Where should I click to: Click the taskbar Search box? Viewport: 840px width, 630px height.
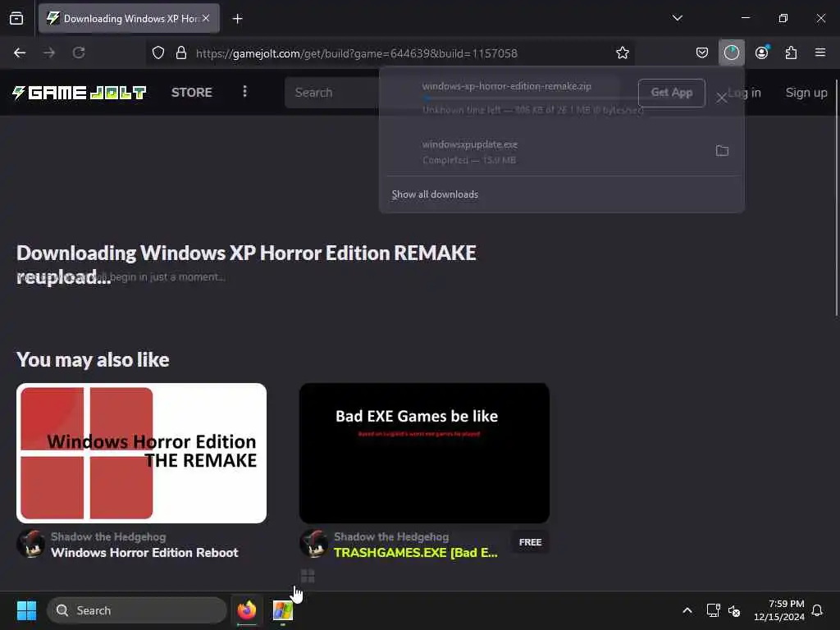137,610
